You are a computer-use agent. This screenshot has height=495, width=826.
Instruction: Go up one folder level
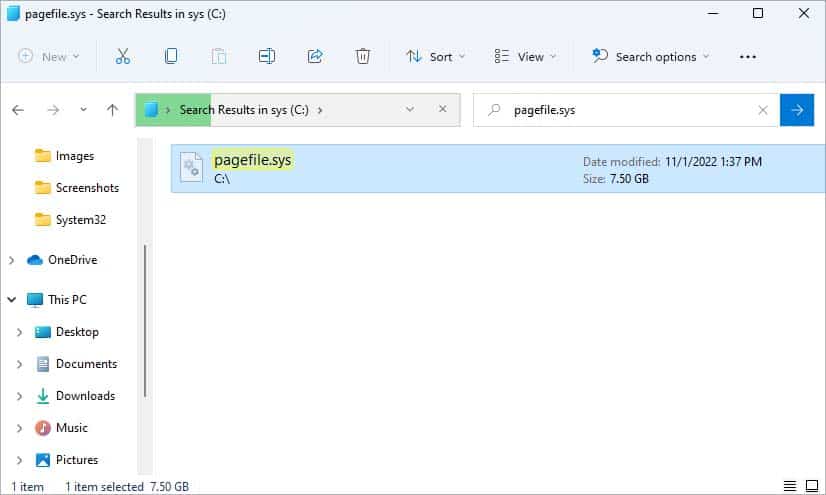(x=112, y=110)
